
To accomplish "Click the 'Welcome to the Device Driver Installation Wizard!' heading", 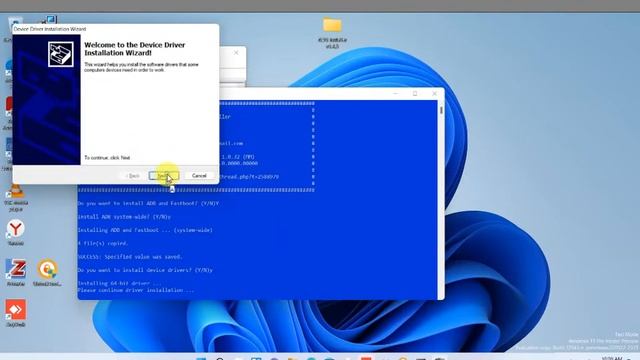I will pos(135,49).
